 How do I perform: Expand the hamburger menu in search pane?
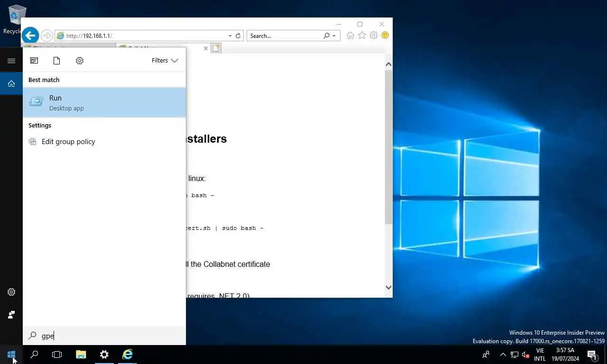point(11,61)
